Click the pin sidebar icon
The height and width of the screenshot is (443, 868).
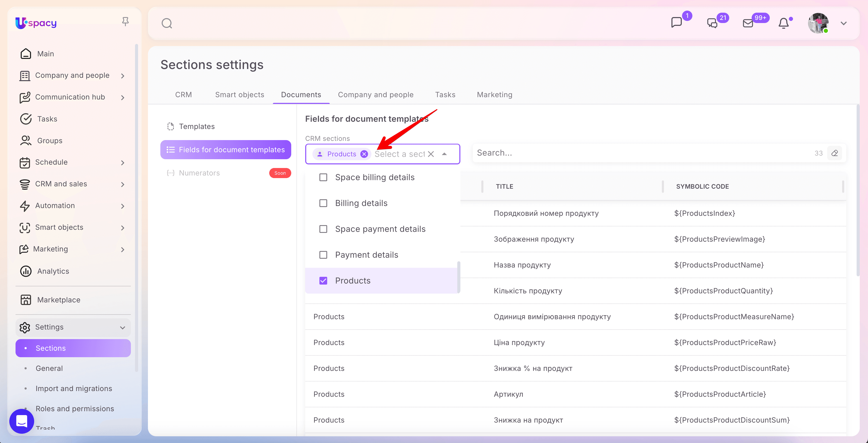pos(125,22)
